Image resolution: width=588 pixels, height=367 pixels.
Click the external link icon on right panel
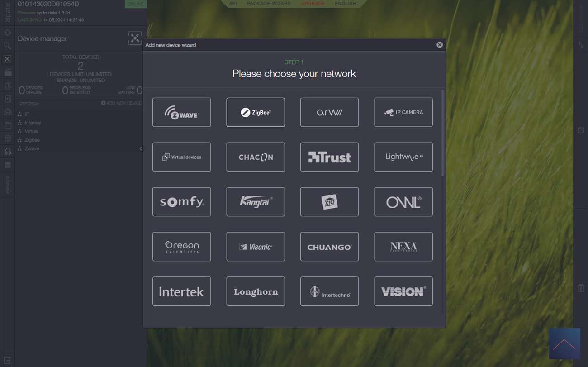click(x=581, y=130)
